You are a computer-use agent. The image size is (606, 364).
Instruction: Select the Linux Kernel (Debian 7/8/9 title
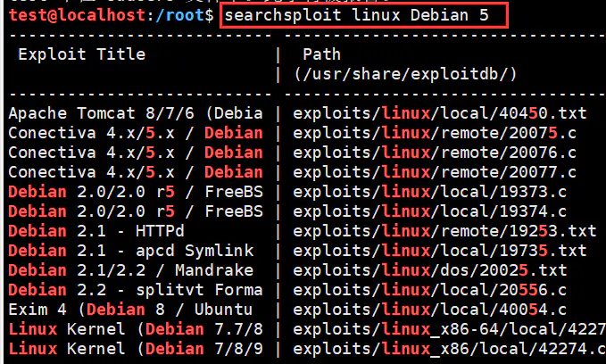coord(136,349)
